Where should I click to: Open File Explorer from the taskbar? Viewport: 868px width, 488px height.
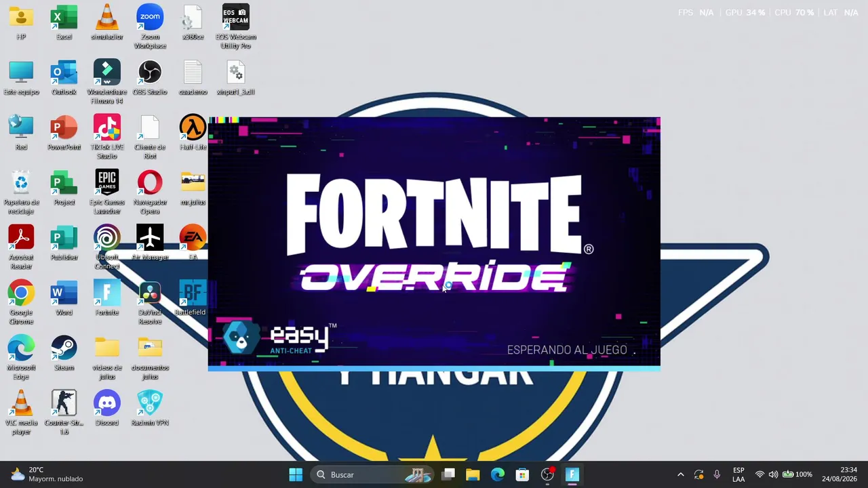tap(473, 474)
